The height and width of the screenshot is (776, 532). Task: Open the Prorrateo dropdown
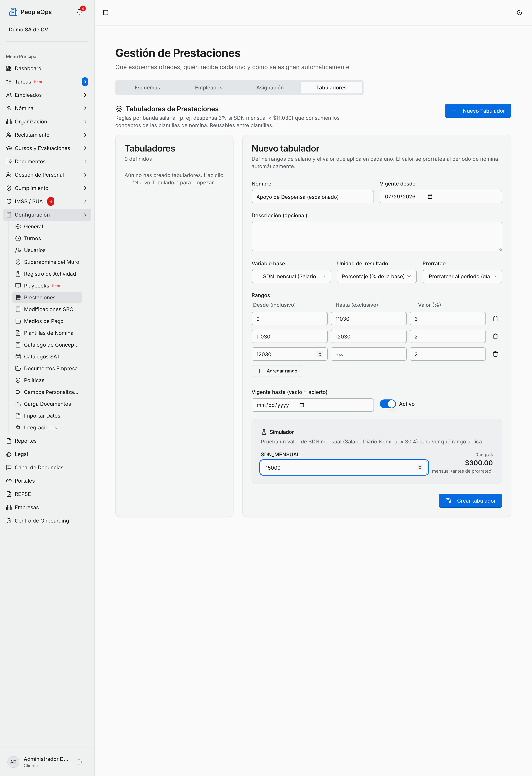pyautogui.click(x=462, y=276)
